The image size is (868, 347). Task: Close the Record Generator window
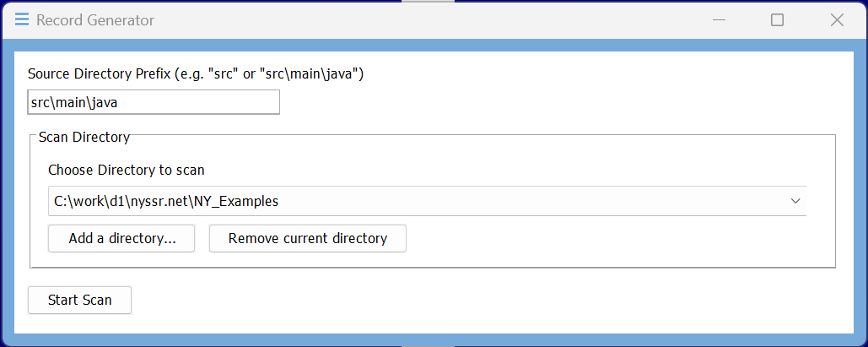pos(837,19)
